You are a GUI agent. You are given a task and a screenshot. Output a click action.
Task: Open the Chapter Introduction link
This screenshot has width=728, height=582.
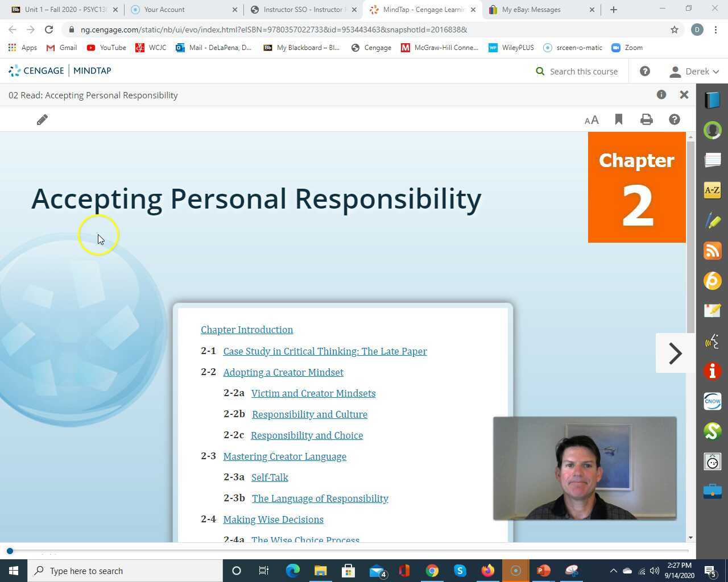coord(247,330)
